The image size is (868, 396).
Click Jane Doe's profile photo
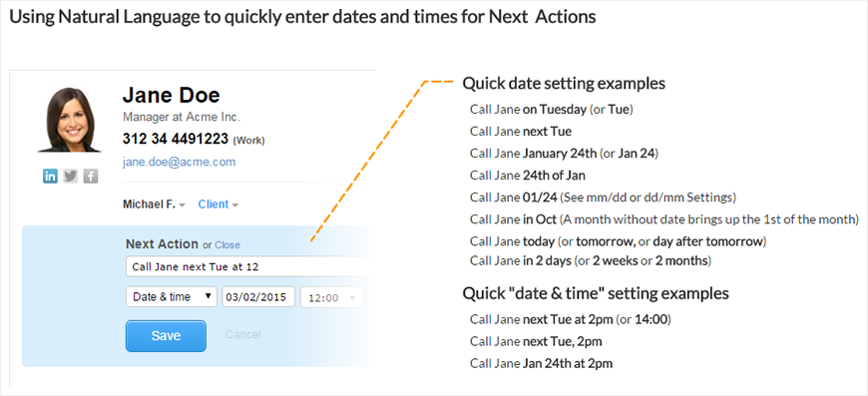pyautogui.click(x=69, y=120)
